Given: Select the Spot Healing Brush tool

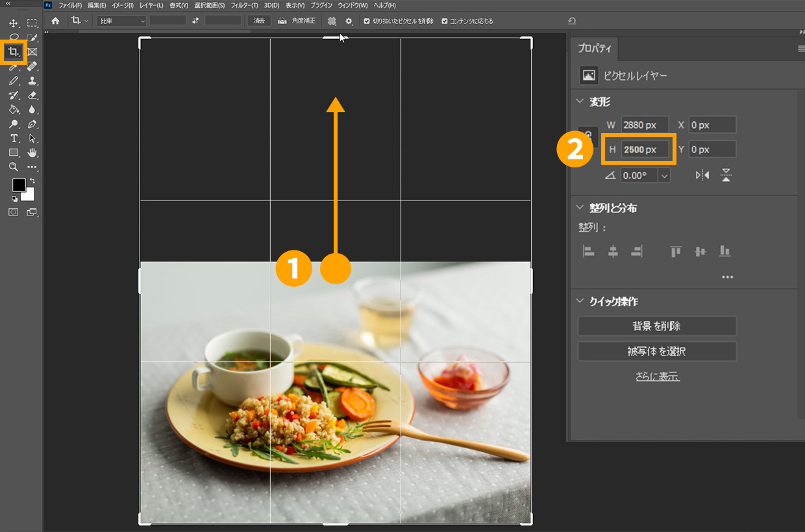Looking at the screenshot, I should tap(32, 67).
